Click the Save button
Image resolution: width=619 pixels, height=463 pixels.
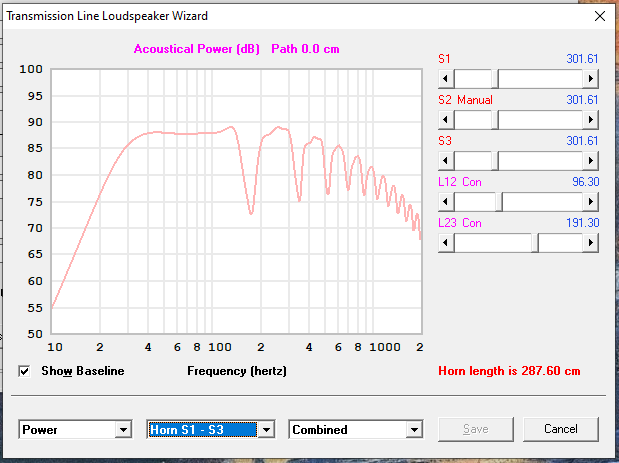(x=476, y=429)
